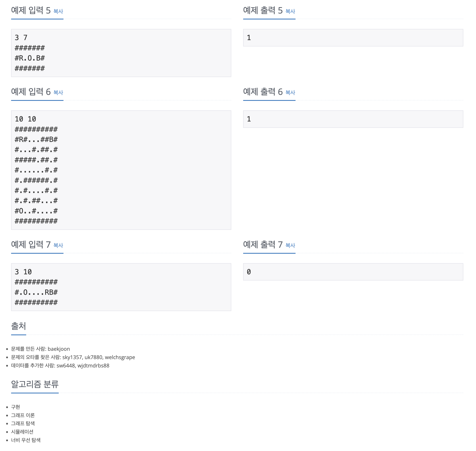Screen dimensions: 476x451
Task: Click the 10x10 maze example input 6
Action: pos(121,170)
